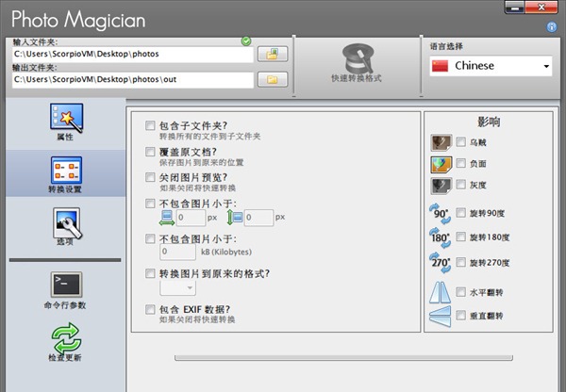This screenshot has width=566, height=392.
Task: Click the 语言选择 label
Action: tap(446, 46)
